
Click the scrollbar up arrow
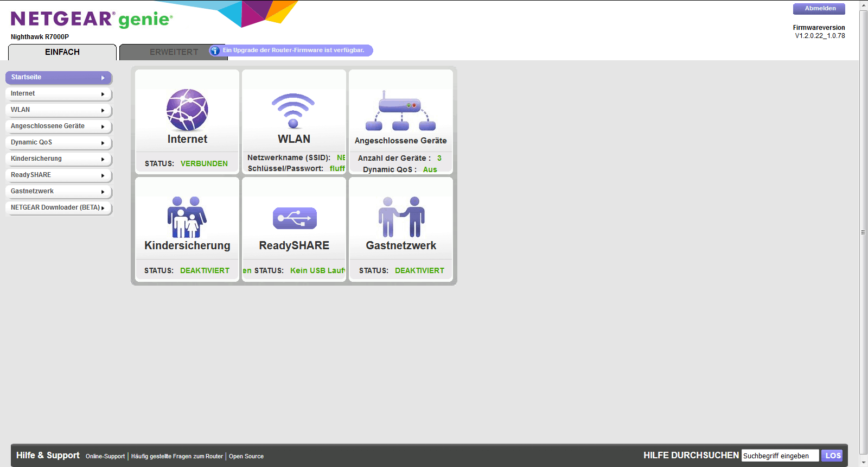863,4
